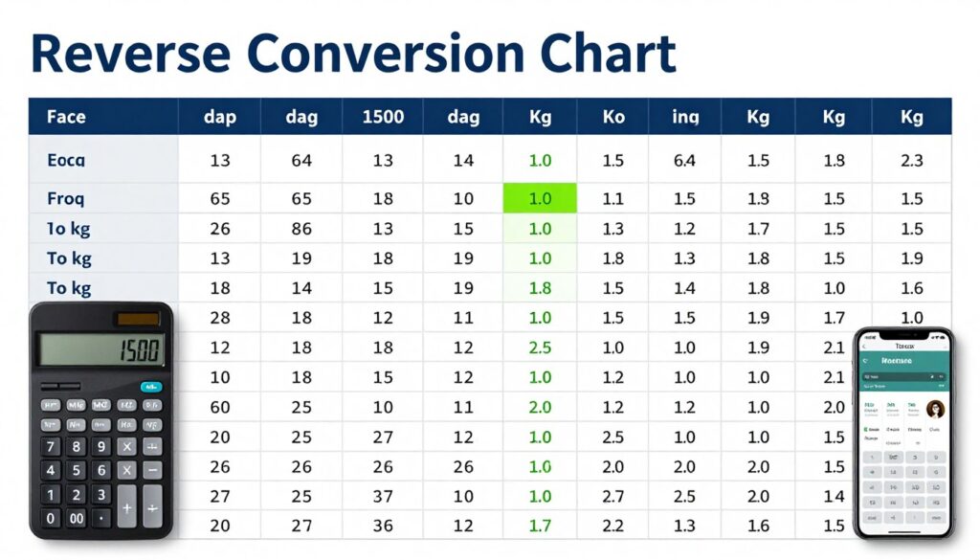Click the calculator display showing 1500
Screen dimensions: 980x560
pos(101,348)
